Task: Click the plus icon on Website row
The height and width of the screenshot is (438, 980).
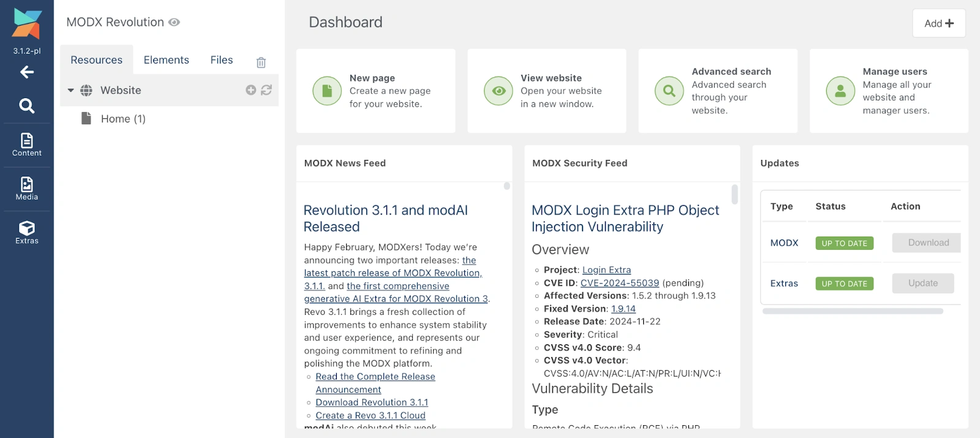Action: pos(251,90)
